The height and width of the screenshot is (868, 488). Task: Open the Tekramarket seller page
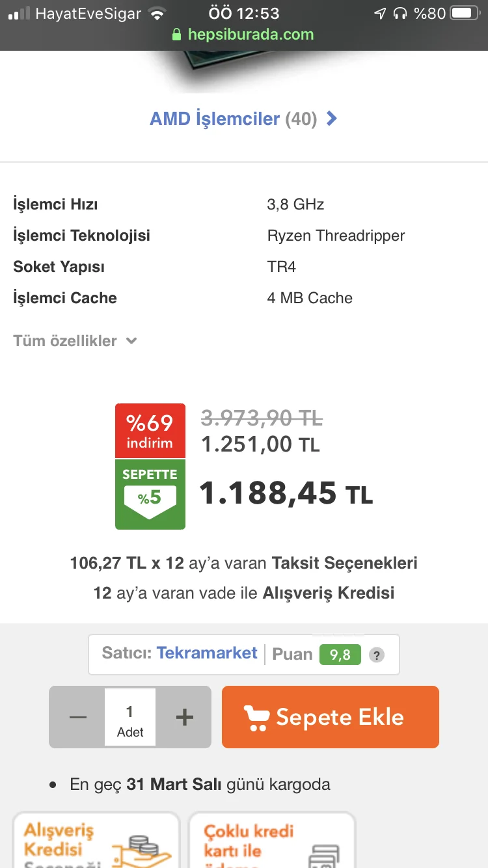pos(207,653)
